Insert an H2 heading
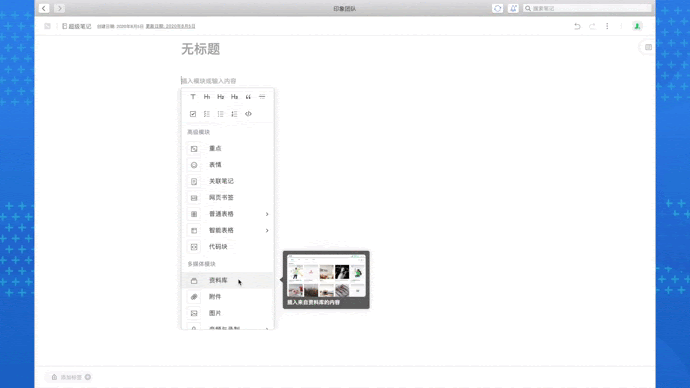This screenshot has height=388, width=690. [220, 96]
